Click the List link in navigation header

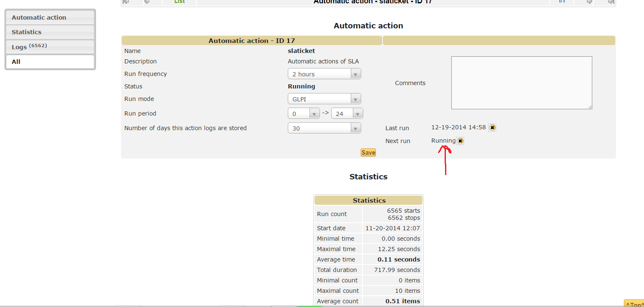tap(179, 2)
